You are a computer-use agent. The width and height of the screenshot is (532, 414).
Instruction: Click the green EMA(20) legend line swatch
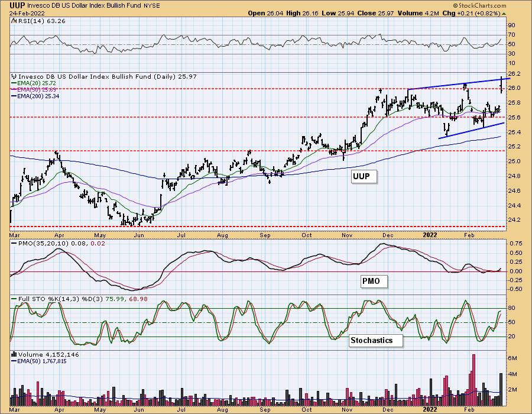pos(14,83)
